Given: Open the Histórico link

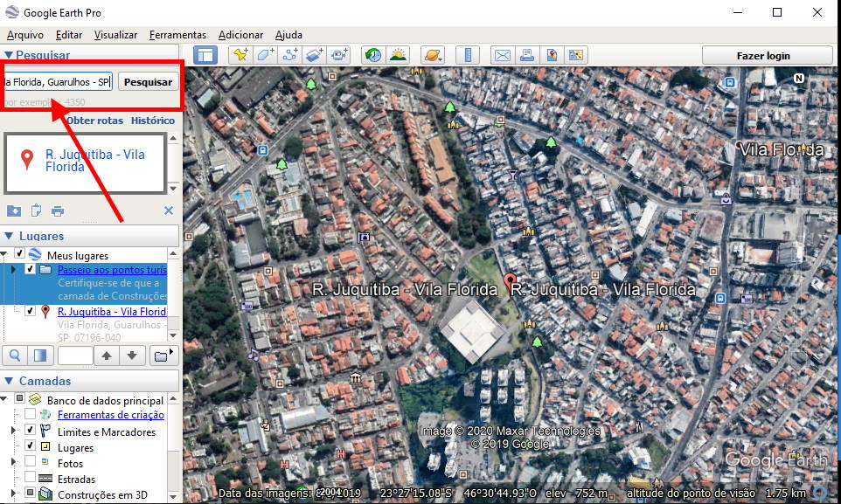Looking at the screenshot, I should pos(153,120).
